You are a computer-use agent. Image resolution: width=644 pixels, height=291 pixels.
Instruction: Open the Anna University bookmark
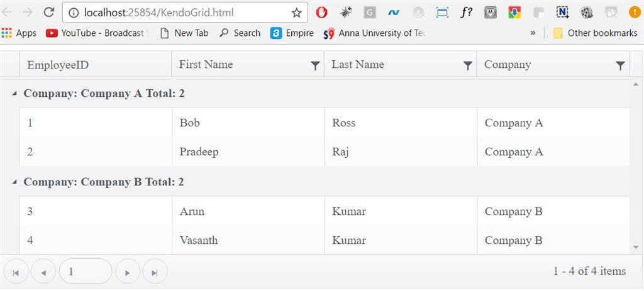point(375,33)
